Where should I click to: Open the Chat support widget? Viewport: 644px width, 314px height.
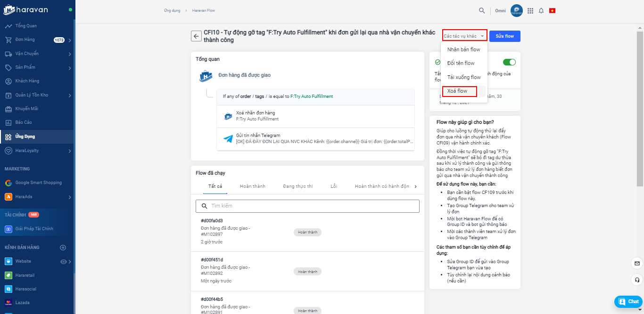point(628,301)
